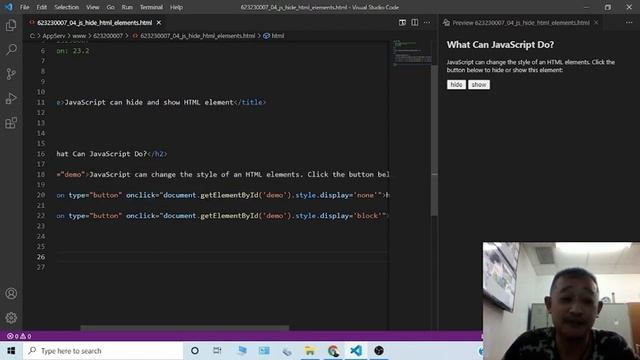Viewport: 640px width, 360px height.
Task: Click the VS Code logo in title bar
Action: (x=9, y=7)
